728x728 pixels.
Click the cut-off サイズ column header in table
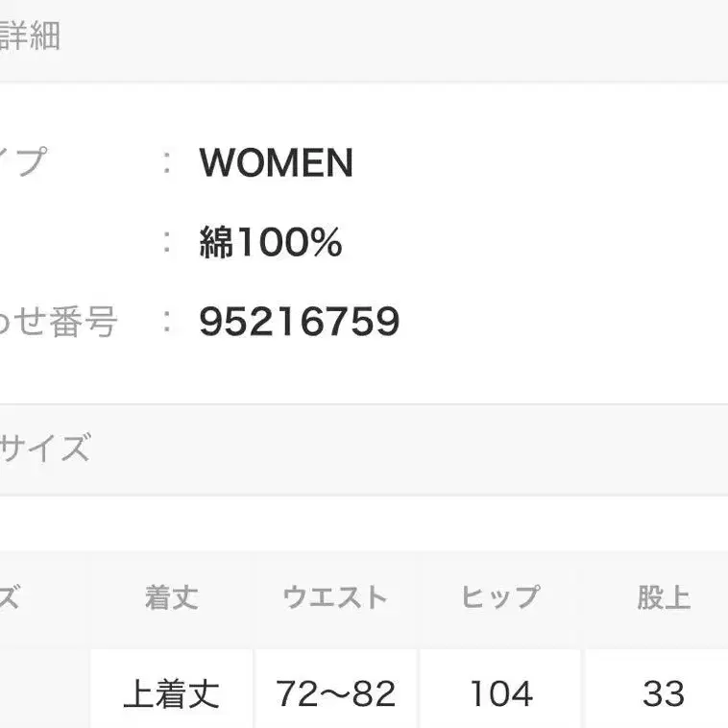click(x=10, y=597)
